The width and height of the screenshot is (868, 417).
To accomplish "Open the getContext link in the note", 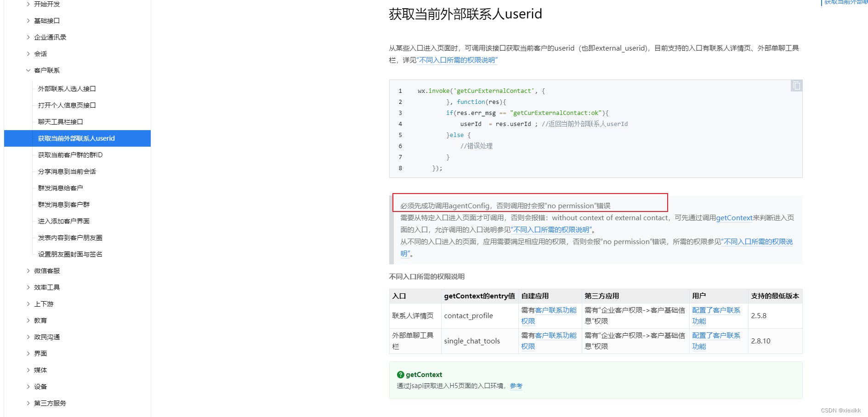I will (x=734, y=218).
